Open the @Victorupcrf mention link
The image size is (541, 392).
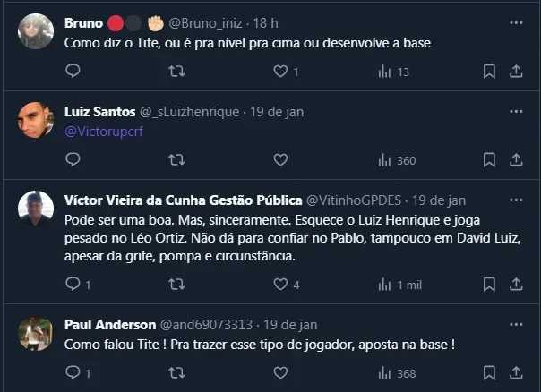click(104, 132)
